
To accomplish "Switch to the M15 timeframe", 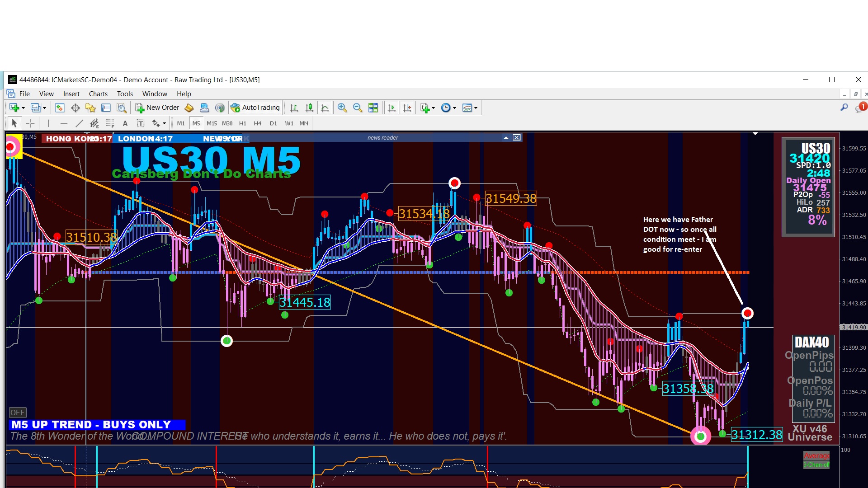I will point(212,123).
